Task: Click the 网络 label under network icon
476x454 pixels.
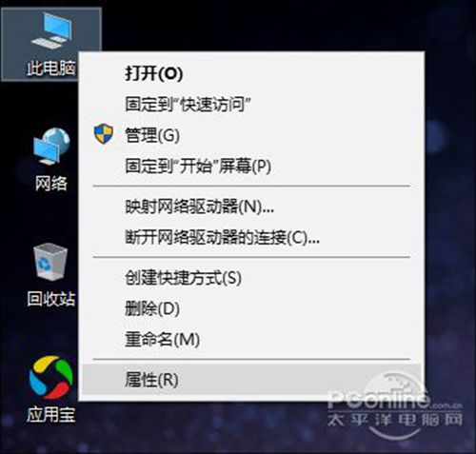Action: (x=51, y=184)
